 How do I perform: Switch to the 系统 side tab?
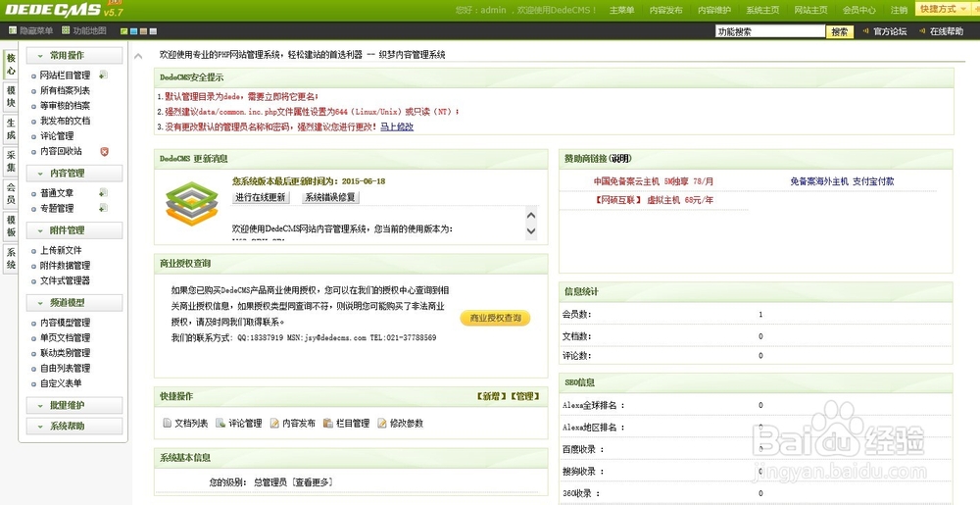click(11, 258)
